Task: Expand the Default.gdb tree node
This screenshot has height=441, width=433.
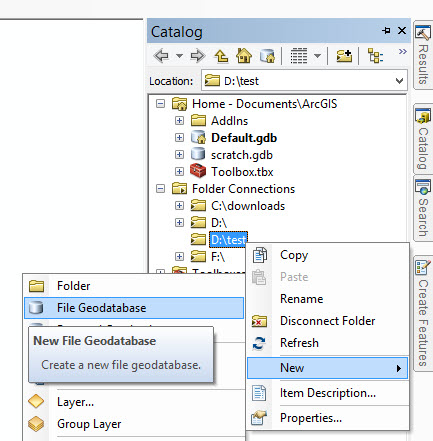Action: [x=179, y=137]
